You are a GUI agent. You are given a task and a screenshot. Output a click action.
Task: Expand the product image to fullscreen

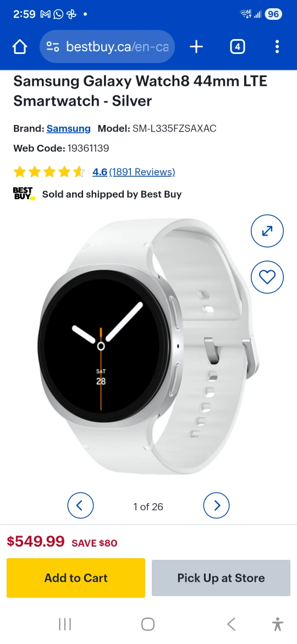[x=267, y=231]
